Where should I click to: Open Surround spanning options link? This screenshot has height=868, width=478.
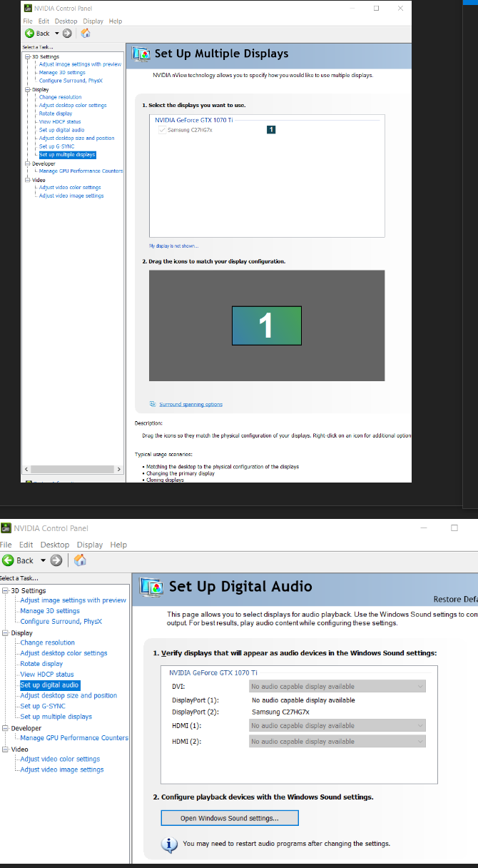[x=190, y=405]
